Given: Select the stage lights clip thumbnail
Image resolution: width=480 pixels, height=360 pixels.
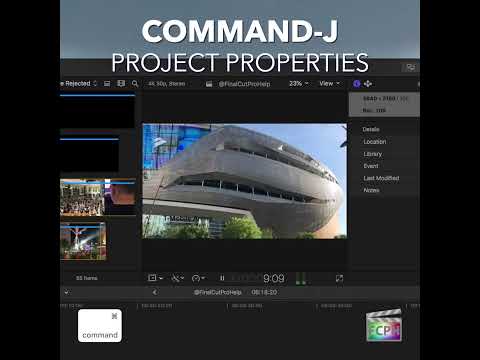Looking at the screenshot, I should point(83,241).
